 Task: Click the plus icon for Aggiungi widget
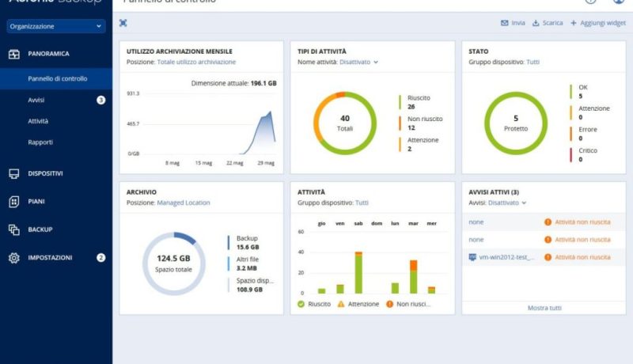tap(573, 23)
